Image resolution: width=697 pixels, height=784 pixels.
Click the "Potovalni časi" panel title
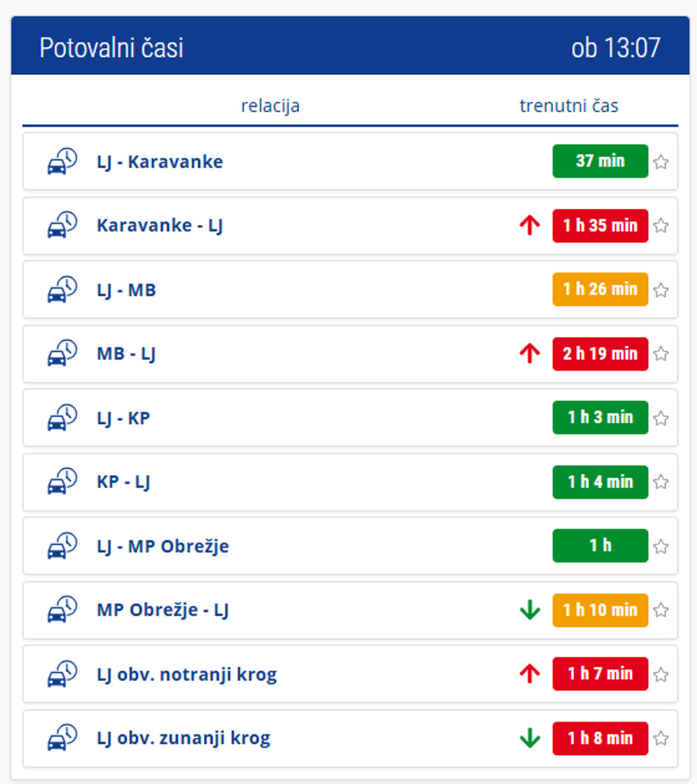tap(111, 48)
